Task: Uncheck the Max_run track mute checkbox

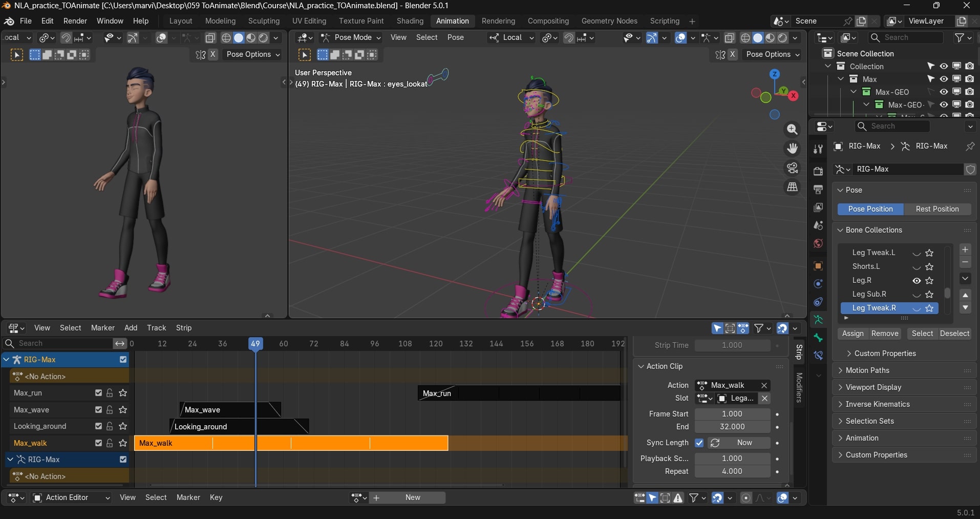Action: tap(98, 393)
